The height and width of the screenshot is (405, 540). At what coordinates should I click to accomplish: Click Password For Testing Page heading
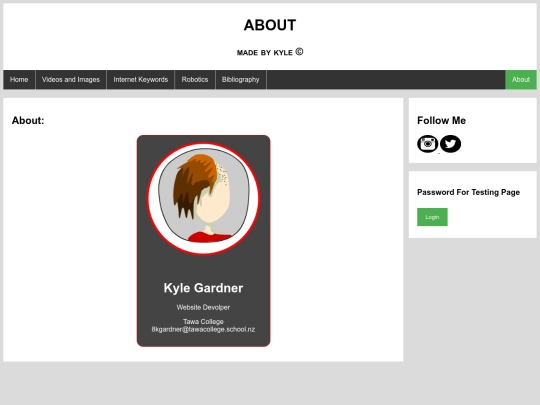pos(468,192)
